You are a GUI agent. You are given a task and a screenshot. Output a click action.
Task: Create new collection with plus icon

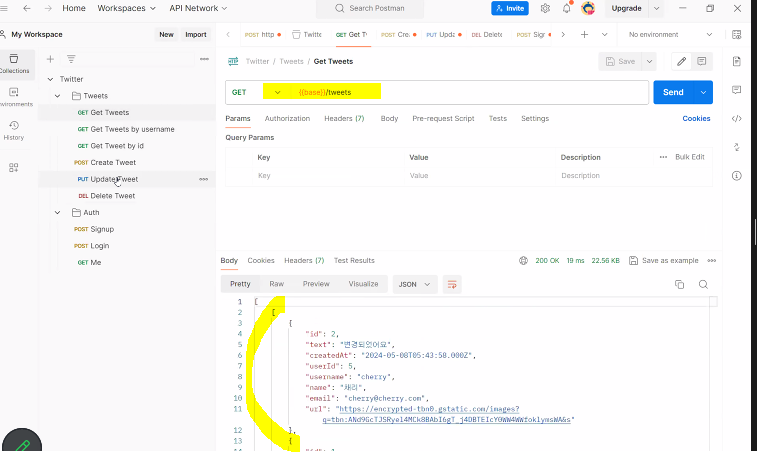(50, 59)
